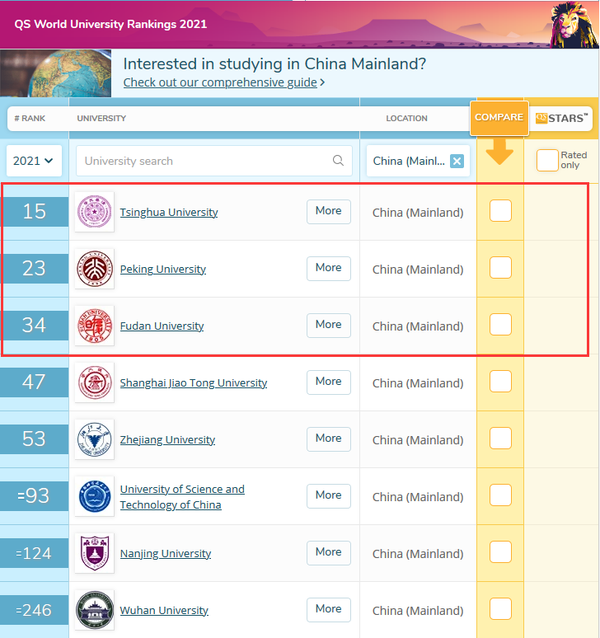
Task: Tick compare checkbox for University of Science and Technology
Action: click(500, 495)
